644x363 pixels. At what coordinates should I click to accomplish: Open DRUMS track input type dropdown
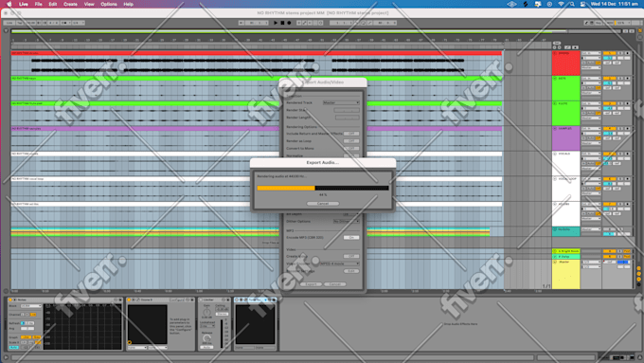click(x=591, y=53)
